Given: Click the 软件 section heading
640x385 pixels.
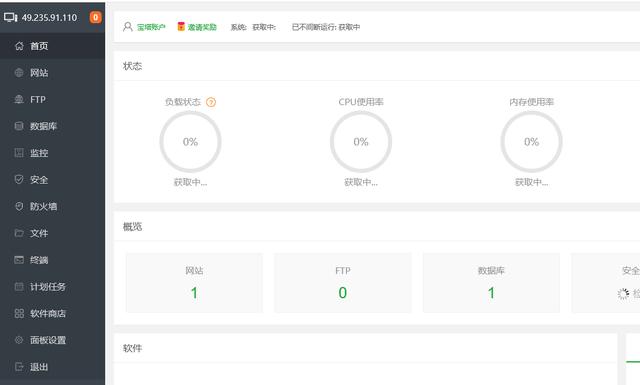Looking at the screenshot, I should click(x=132, y=348).
